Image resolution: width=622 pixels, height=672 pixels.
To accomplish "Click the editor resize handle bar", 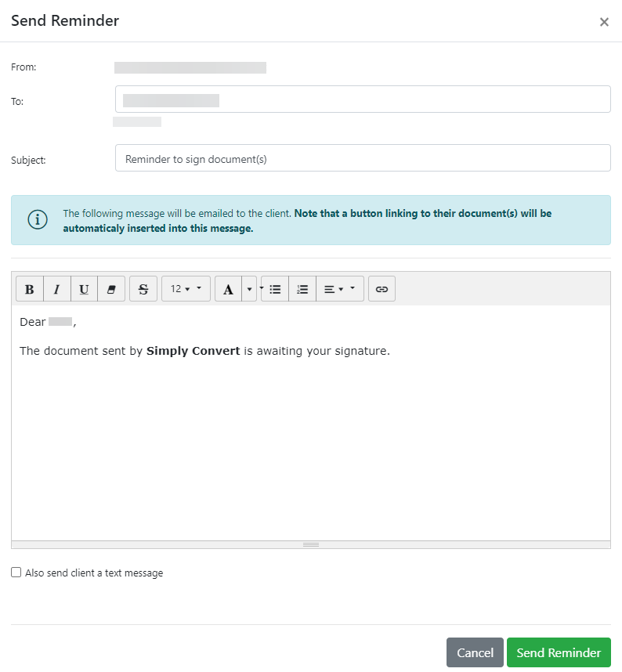I will [x=311, y=544].
